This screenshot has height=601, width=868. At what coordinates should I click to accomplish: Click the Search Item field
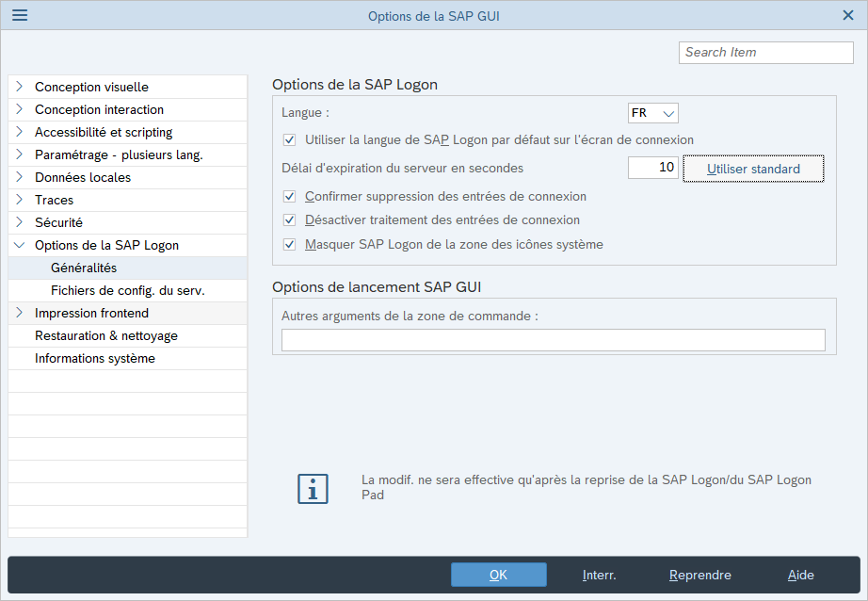tap(765, 53)
